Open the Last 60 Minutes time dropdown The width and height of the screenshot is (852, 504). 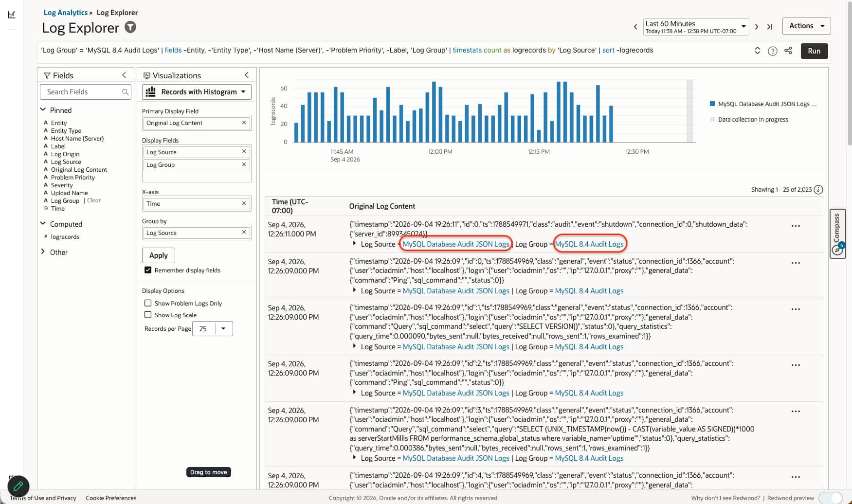696,27
